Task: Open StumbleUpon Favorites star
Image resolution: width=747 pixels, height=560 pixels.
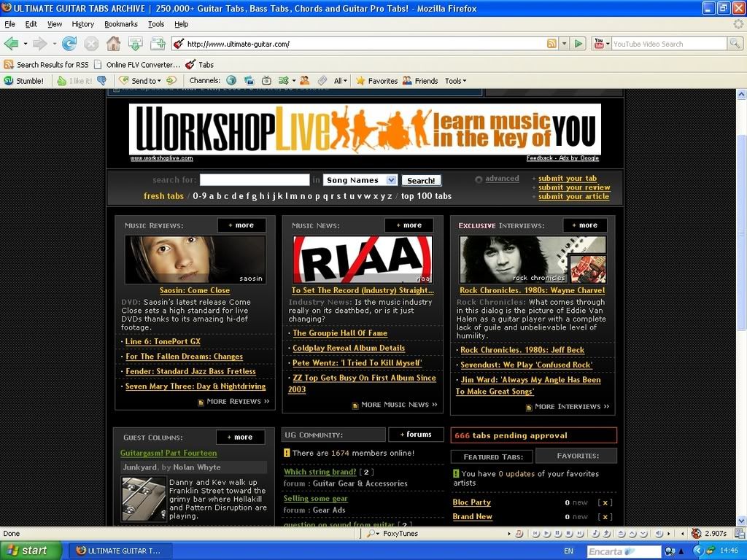Action: point(376,81)
